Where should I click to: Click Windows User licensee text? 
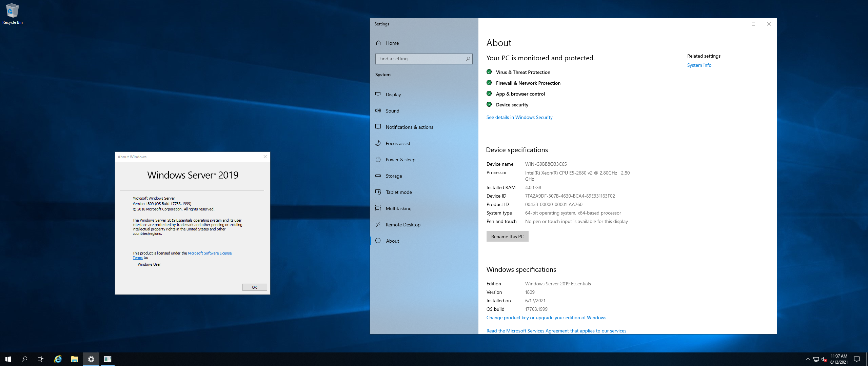point(149,264)
